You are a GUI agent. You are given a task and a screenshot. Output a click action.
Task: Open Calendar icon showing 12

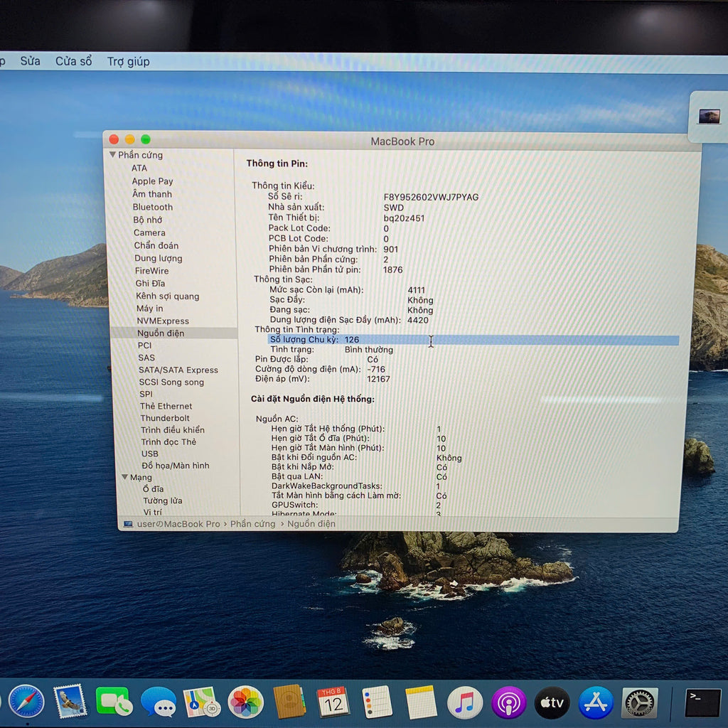point(333,702)
